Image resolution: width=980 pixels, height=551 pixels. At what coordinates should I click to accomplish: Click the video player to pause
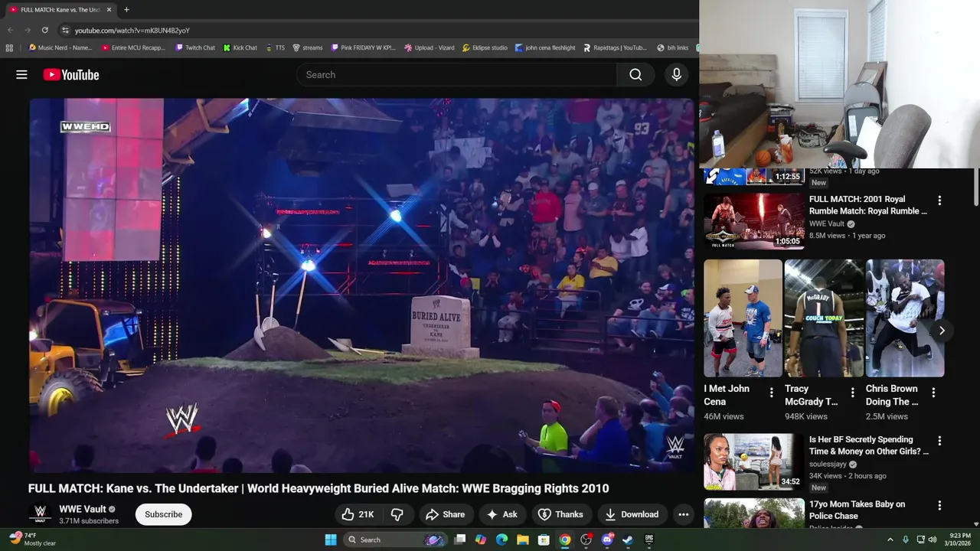coord(361,285)
